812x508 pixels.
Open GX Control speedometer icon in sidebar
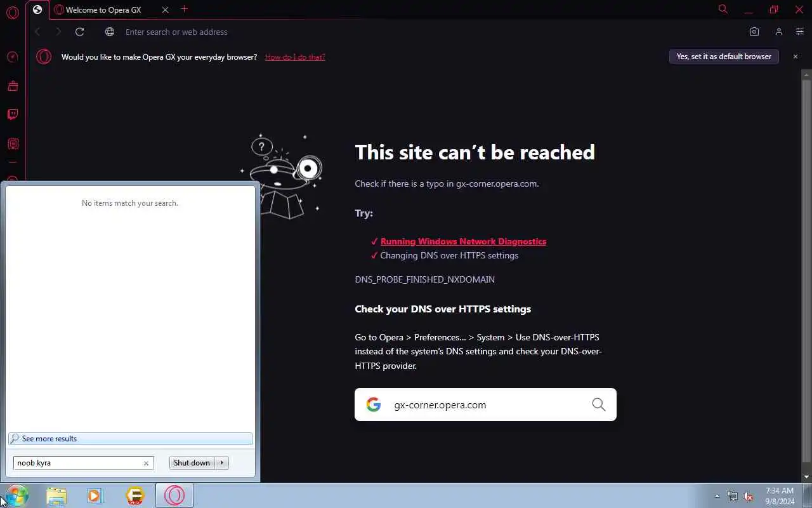click(x=13, y=57)
